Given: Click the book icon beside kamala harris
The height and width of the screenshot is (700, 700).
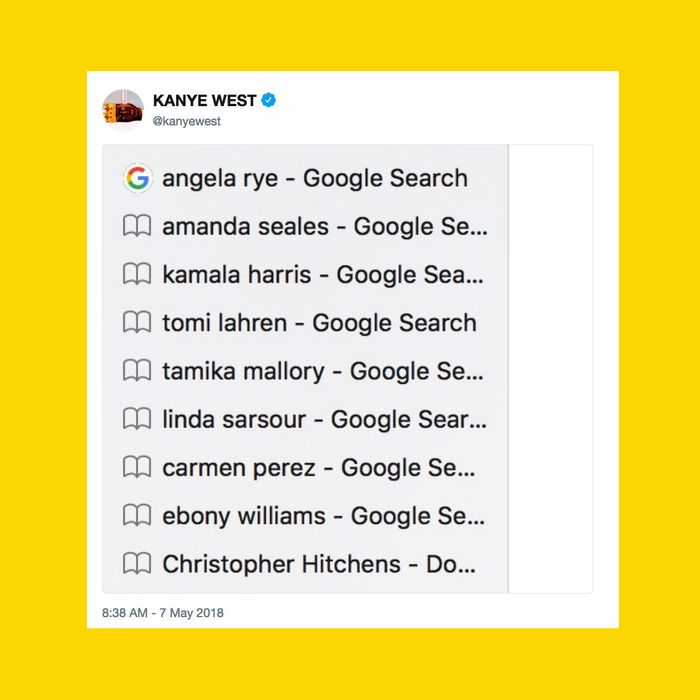Looking at the screenshot, I should [x=137, y=274].
